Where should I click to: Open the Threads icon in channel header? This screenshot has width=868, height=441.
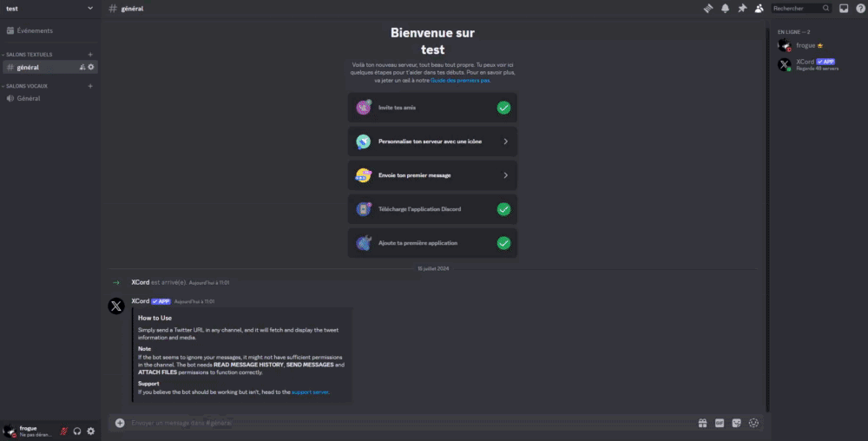tap(708, 8)
